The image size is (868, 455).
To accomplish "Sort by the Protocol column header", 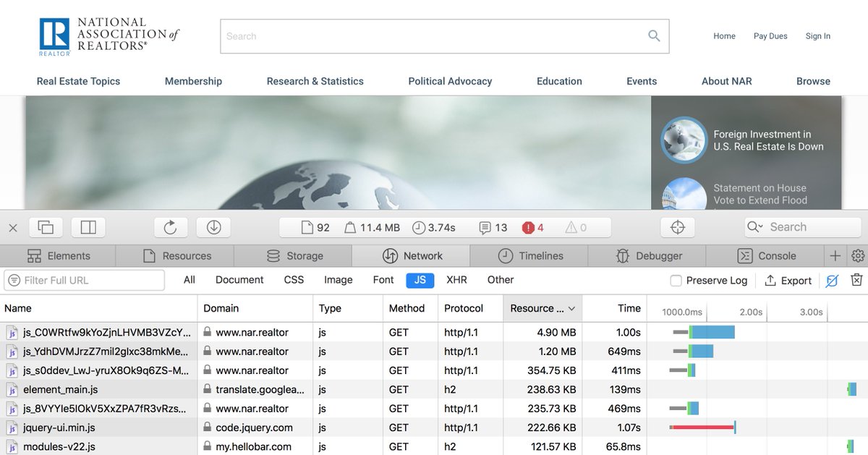I will (x=470, y=308).
